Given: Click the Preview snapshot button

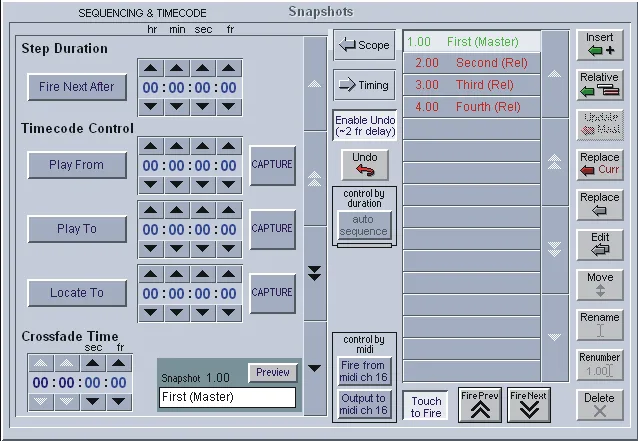Looking at the screenshot, I should coord(273,372).
